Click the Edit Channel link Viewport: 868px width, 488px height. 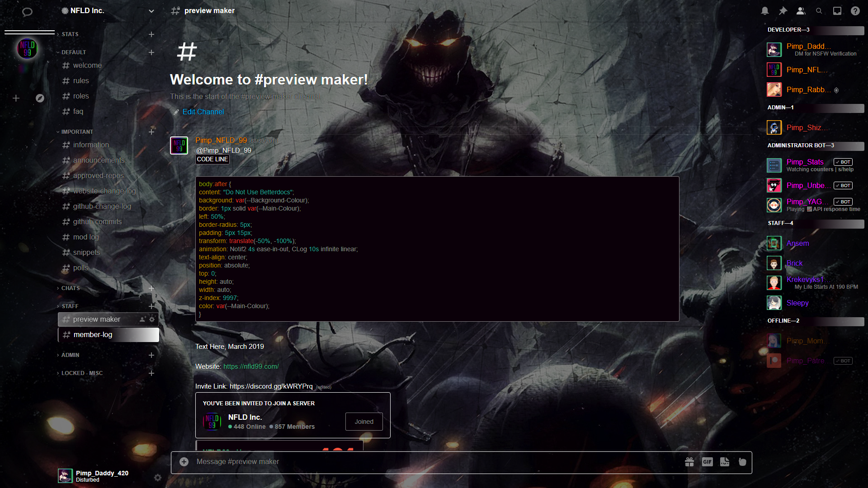click(203, 112)
